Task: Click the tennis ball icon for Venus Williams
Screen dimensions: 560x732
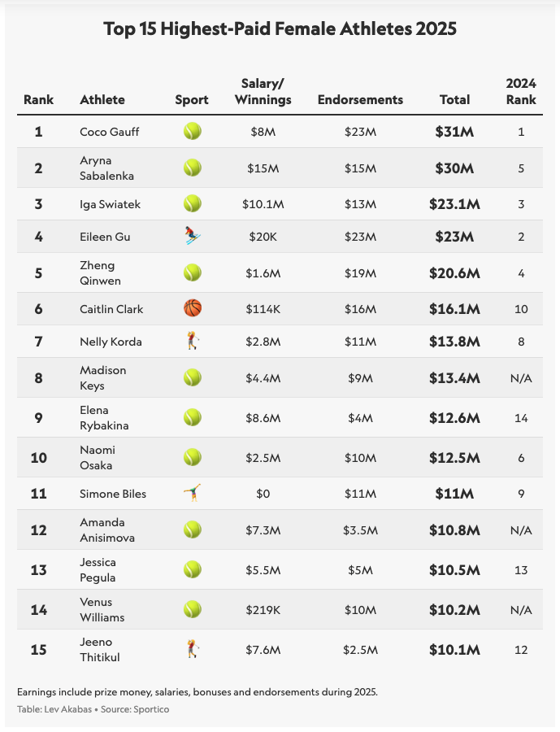Action: point(192,609)
